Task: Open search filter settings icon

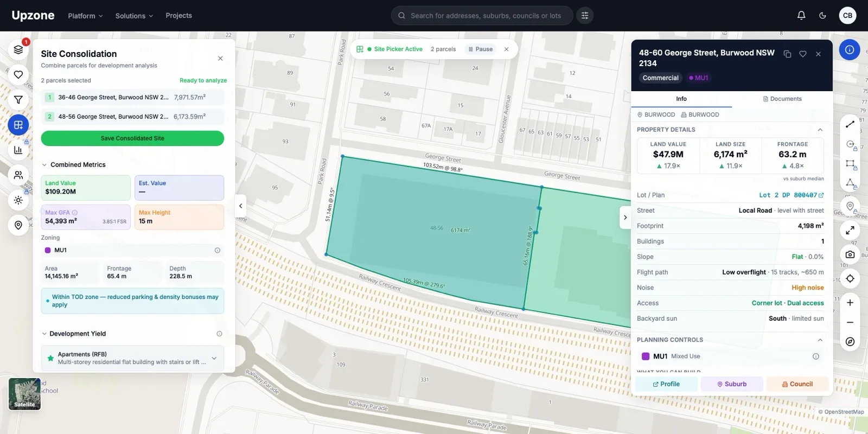Action: 584,16
